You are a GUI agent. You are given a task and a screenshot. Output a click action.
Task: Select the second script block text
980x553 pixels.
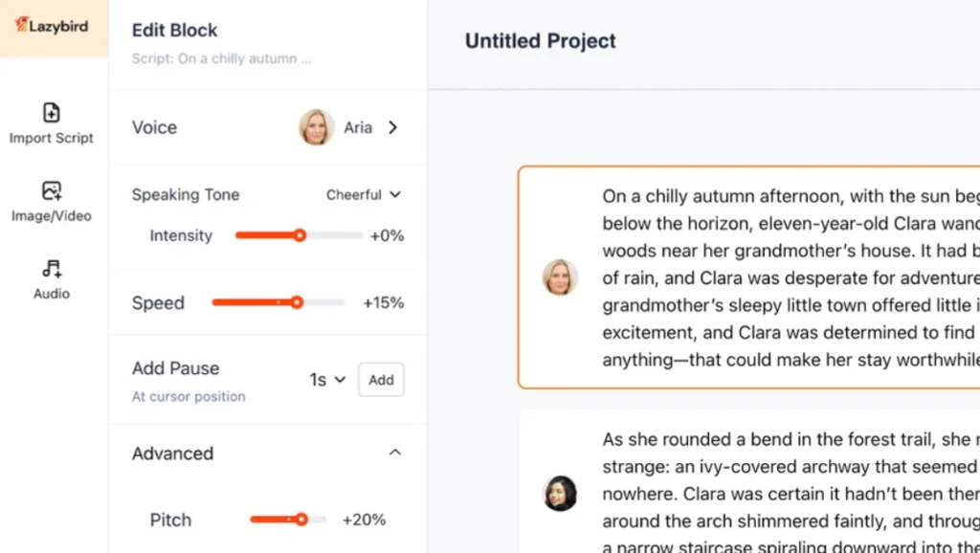pos(766,488)
